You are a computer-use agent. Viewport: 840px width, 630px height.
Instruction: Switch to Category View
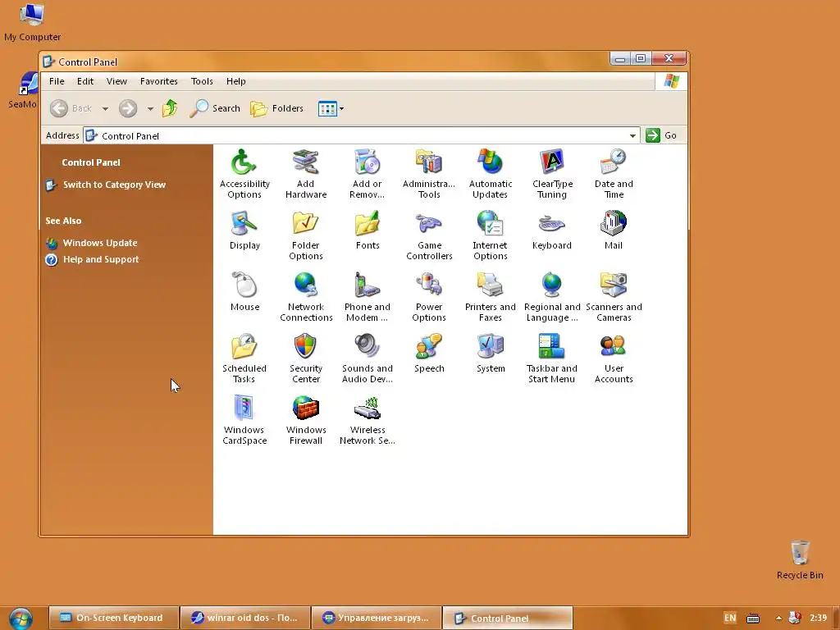[114, 185]
